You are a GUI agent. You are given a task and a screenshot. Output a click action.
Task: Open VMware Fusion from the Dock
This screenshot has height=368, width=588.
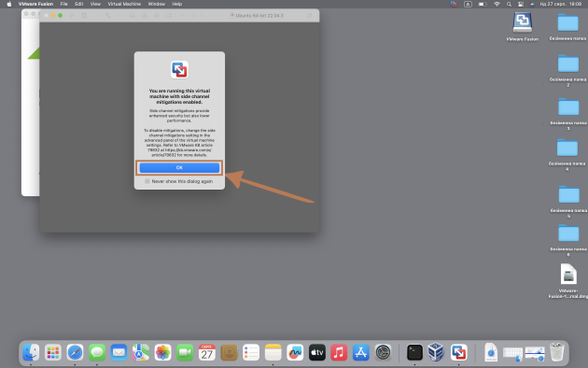[x=458, y=353]
